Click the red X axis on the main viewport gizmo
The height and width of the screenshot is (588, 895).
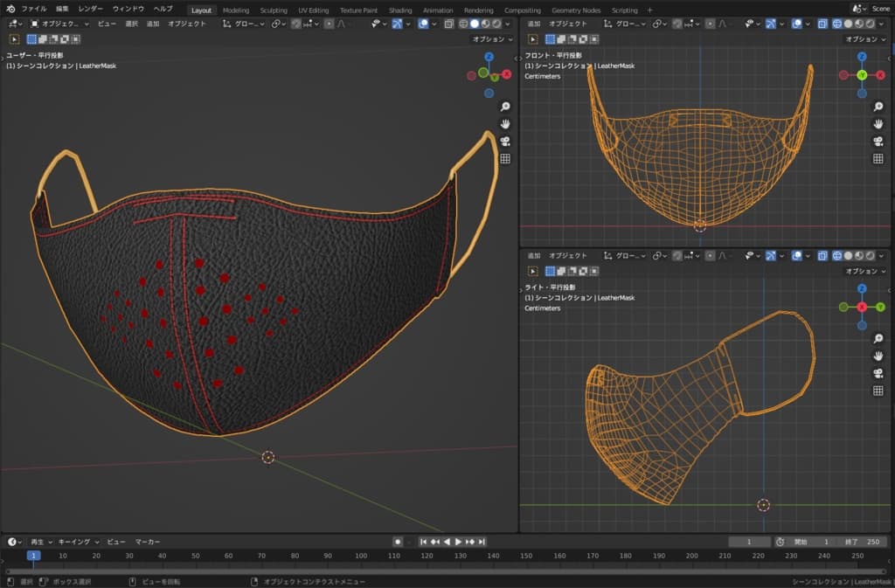507,75
